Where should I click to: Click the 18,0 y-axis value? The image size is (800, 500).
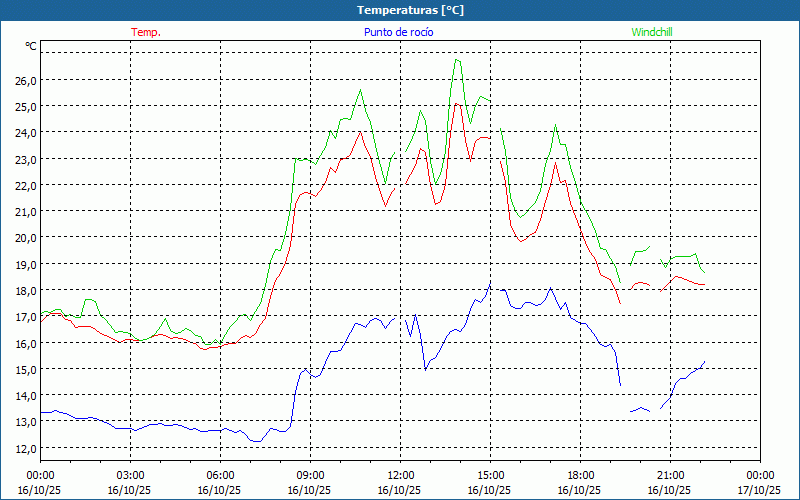(24, 290)
